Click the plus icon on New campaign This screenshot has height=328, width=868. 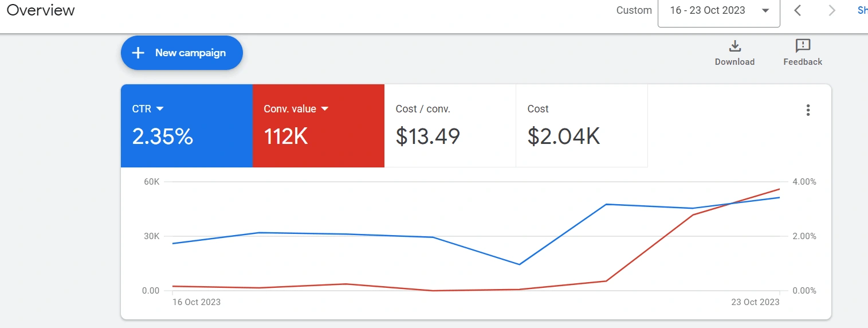click(138, 53)
